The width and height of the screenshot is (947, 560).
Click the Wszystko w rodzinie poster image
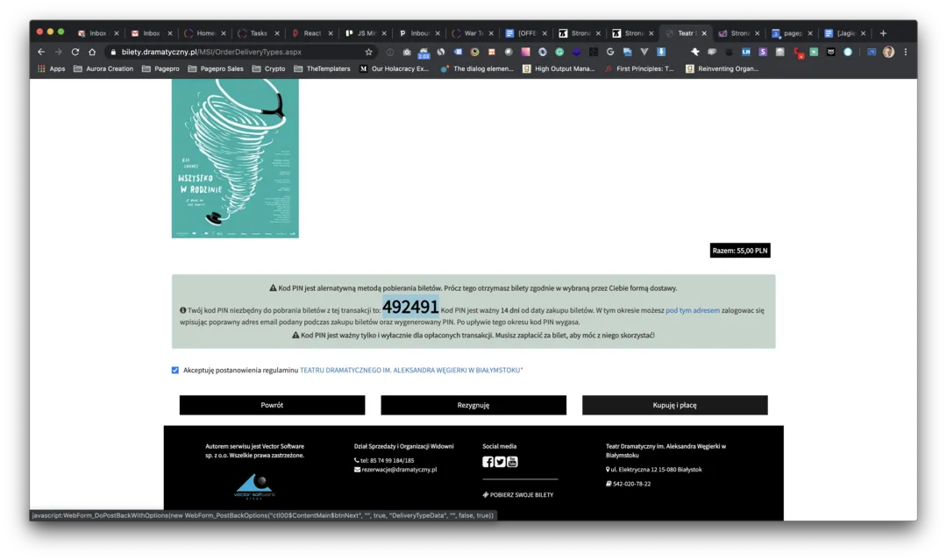tap(235, 158)
